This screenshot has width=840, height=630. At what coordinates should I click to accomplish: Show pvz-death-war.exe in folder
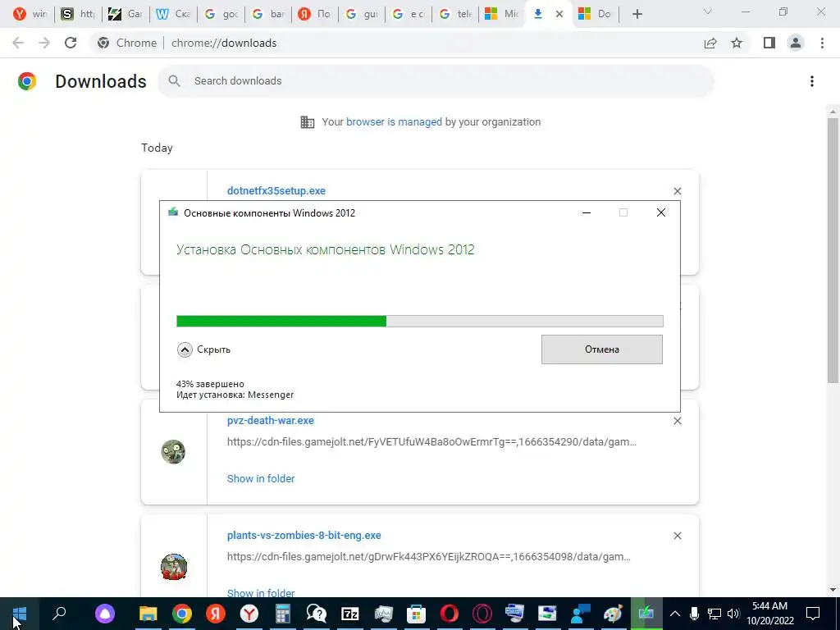pos(261,478)
